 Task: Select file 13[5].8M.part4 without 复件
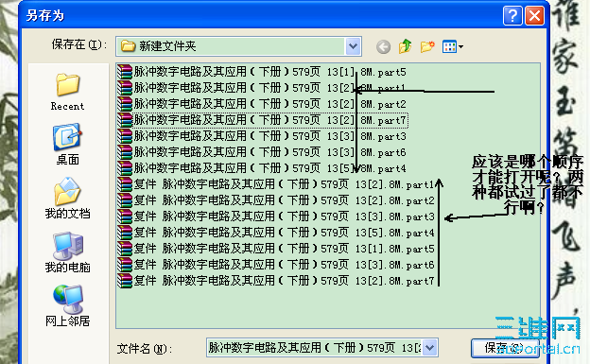tap(262, 168)
